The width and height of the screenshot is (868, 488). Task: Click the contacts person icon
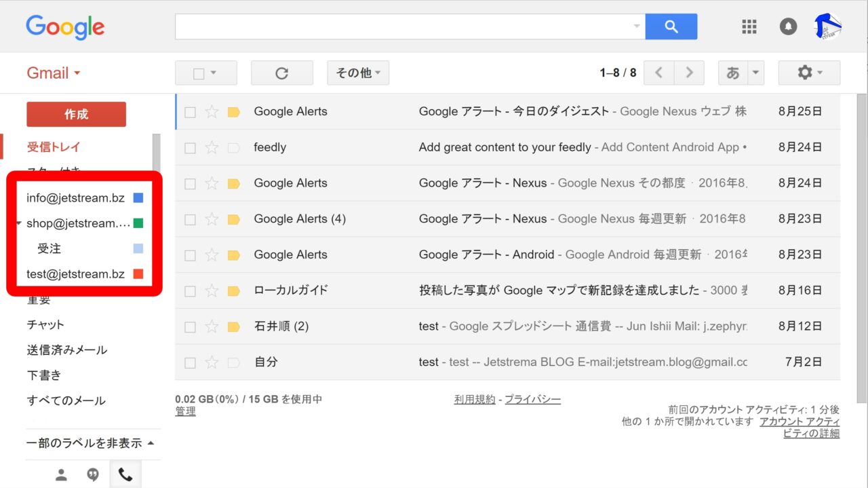click(x=61, y=474)
